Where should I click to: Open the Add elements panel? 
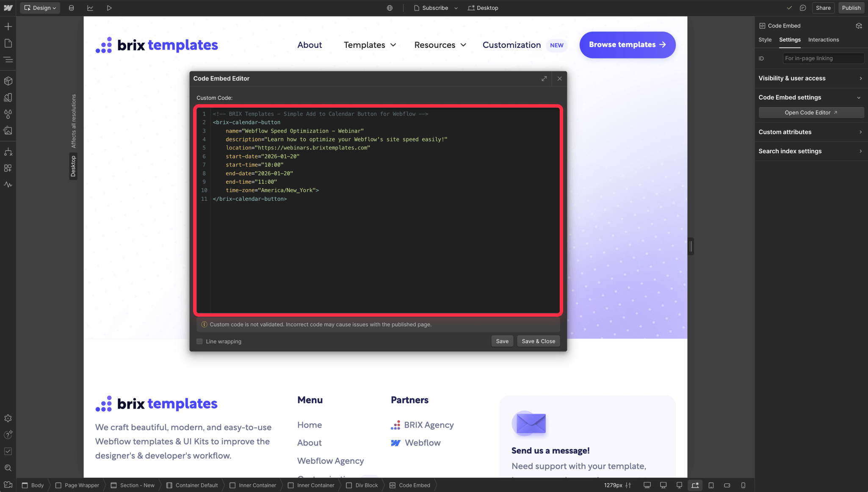(x=8, y=27)
